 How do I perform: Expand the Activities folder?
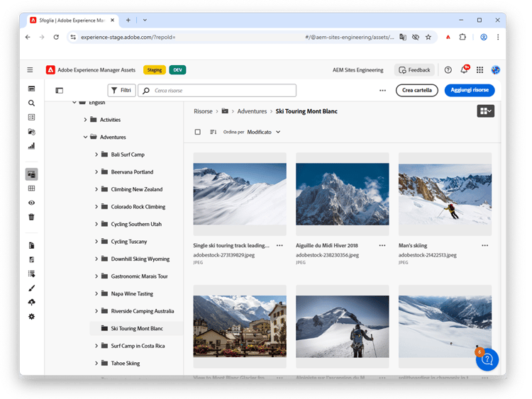click(85, 120)
